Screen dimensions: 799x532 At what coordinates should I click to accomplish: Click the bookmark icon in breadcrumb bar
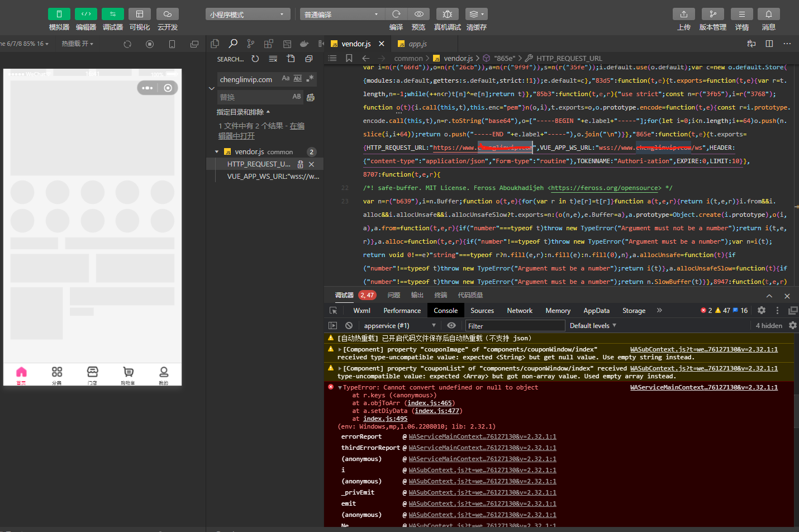pos(349,58)
